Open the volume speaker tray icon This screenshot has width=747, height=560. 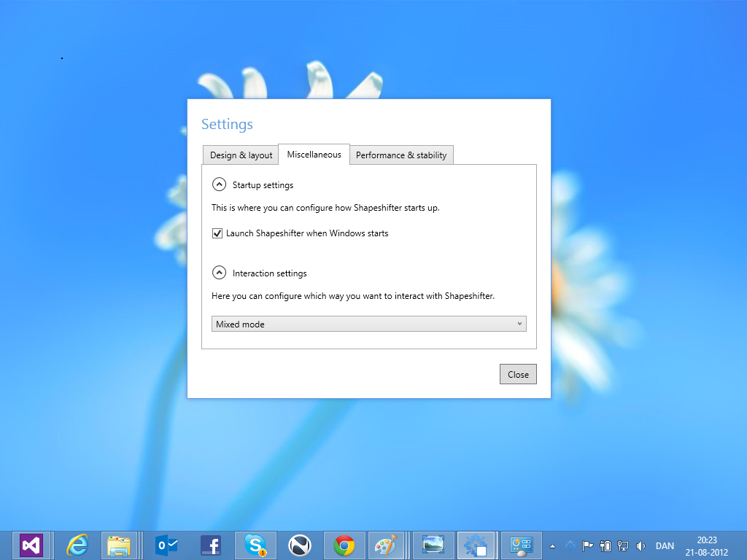click(640, 545)
